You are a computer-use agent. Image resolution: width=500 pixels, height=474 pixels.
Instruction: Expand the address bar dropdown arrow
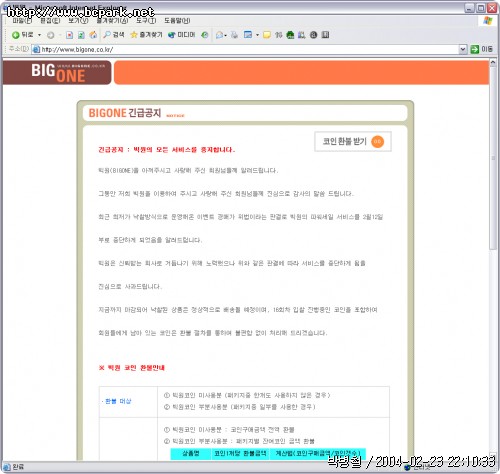pyautogui.click(x=463, y=49)
